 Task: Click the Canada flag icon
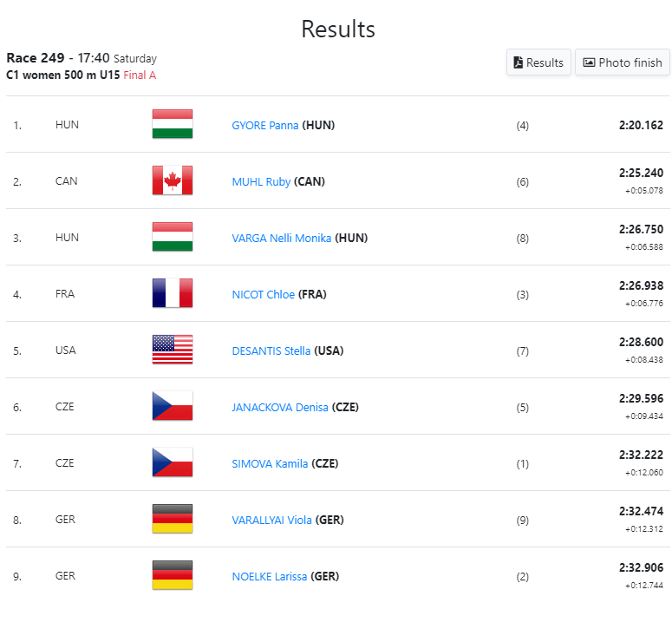173,180
